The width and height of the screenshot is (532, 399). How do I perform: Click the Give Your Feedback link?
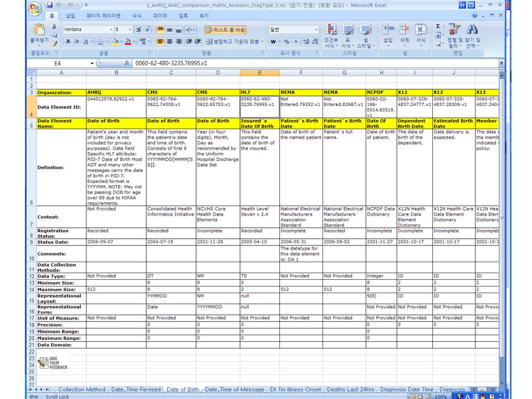53,362
